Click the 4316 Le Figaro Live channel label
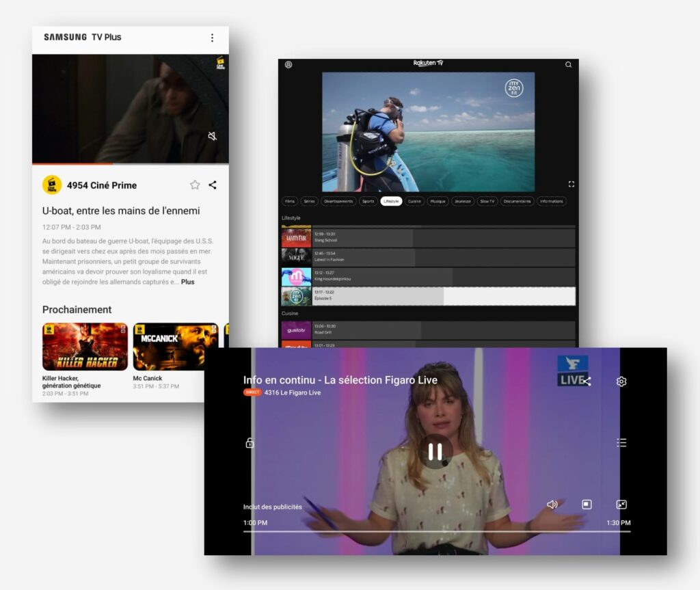Image resolution: width=700 pixels, height=590 pixels. click(x=293, y=392)
